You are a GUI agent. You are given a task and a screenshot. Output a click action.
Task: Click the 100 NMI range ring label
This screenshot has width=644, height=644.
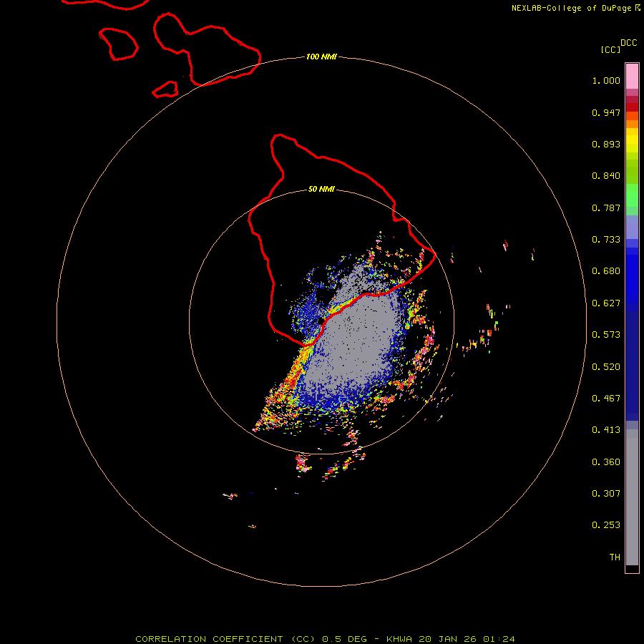pyautogui.click(x=321, y=57)
